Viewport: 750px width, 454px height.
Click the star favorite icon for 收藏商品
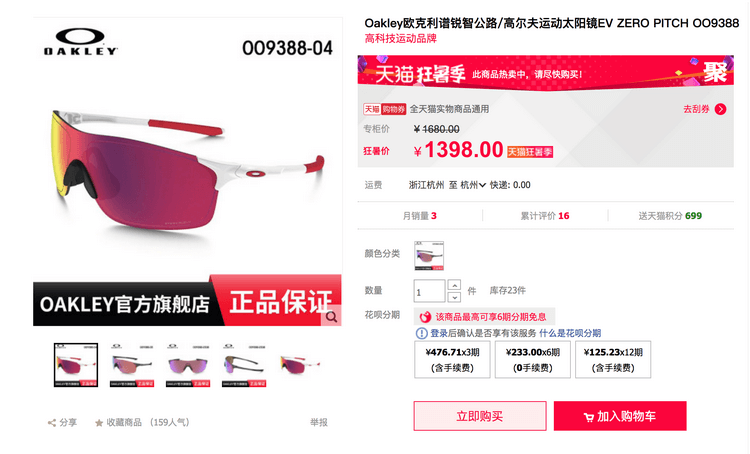[x=99, y=422]
